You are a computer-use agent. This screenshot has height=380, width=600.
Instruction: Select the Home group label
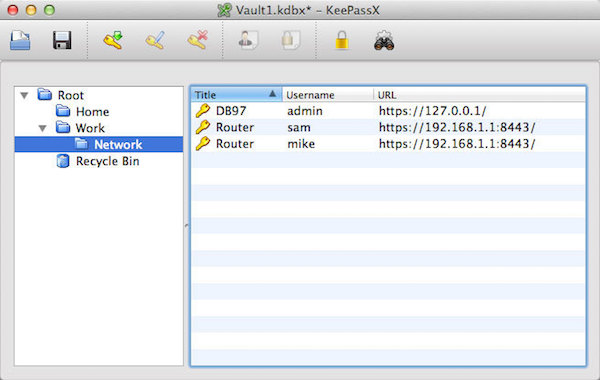pyautogui.click(x=93, y=112)
